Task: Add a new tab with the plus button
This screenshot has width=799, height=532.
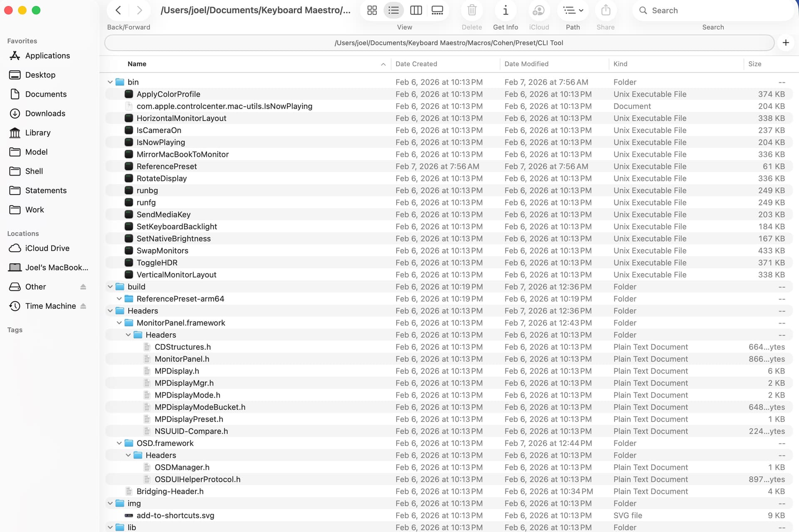Action: [785, 43]
